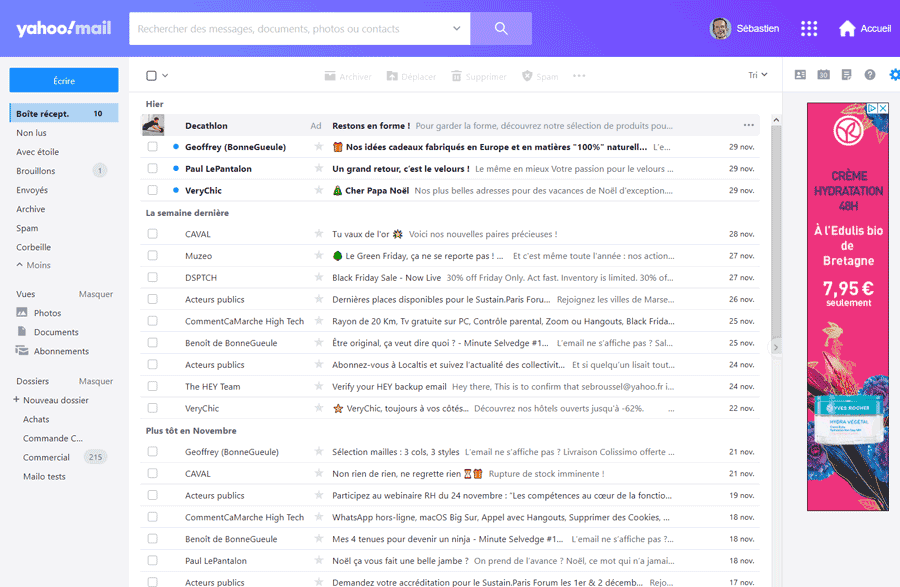
Task: Click the Déplacer toolbar button
Action: (x=411, y=76)
